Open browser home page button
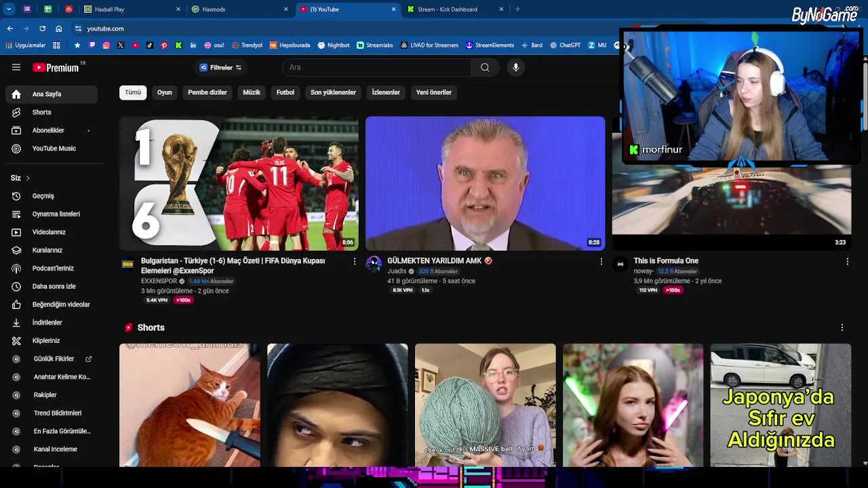Image resolution: width=868 pixels, height=488 pixels. tap(59, 28)
